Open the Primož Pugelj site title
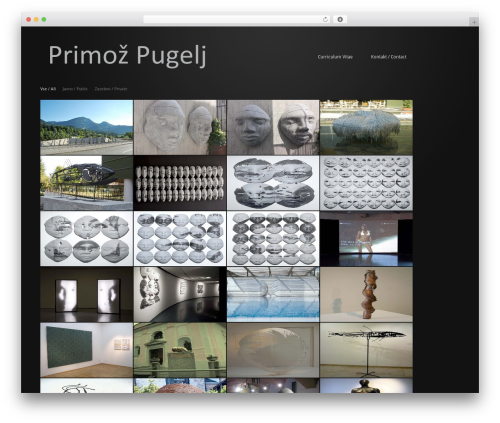Viewport: 500px width, 423px height. click(x=127, y=55)
